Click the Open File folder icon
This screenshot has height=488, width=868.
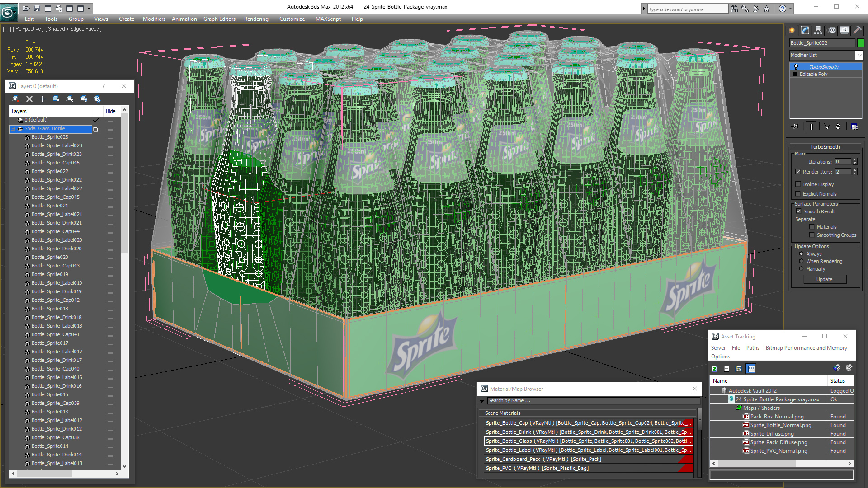coord(26,8)
